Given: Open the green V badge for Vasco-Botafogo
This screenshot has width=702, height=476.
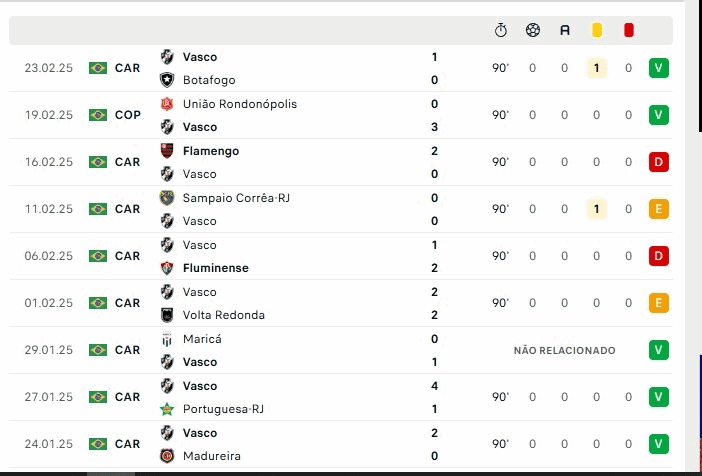Looking at the screenshot, I should pos(658,68).
